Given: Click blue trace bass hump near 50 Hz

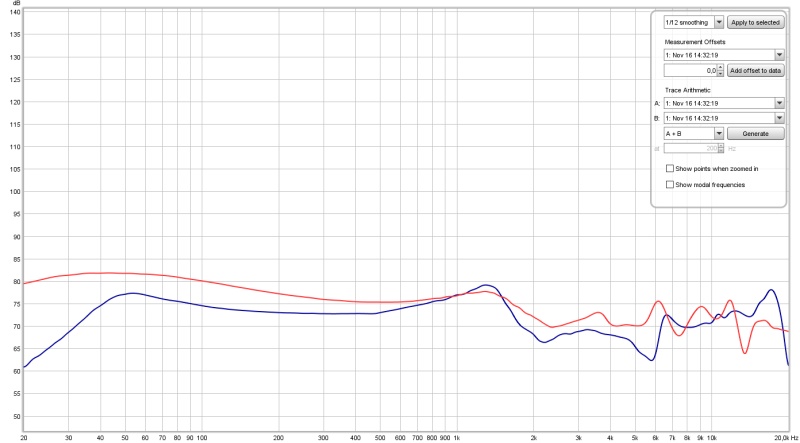Looking at the screenshot, I should tap(131, 293).
